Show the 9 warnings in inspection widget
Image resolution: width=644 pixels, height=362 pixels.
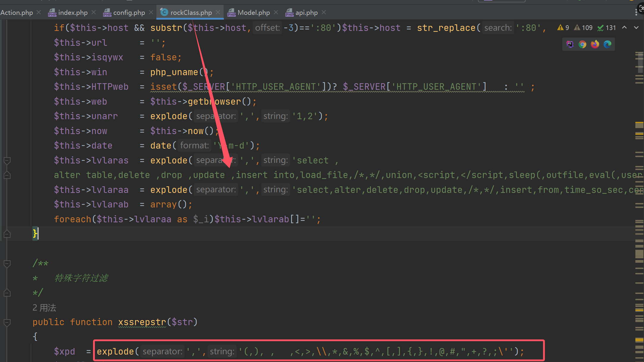point(563,28)
